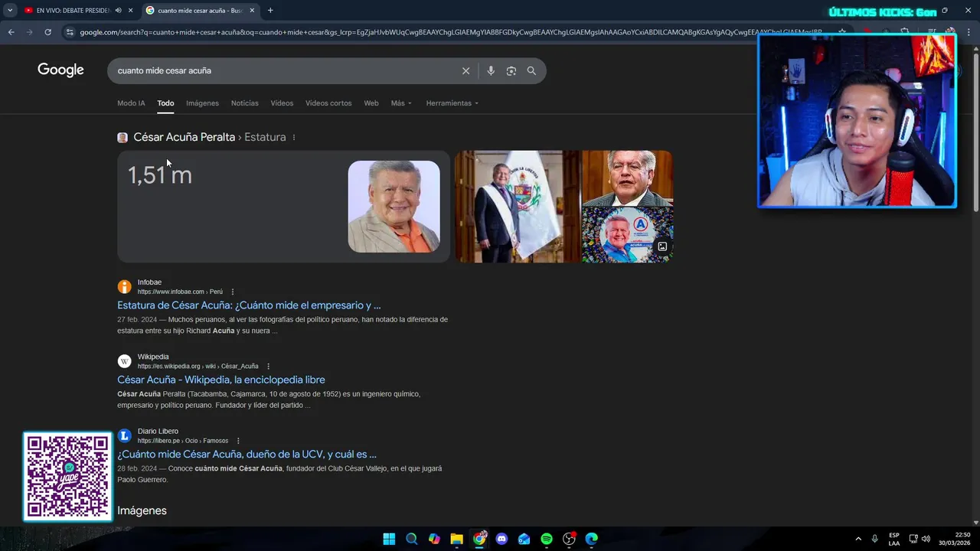Image resolution: width=980 pixels, height=551 pixels.
Task: Open ¿Cuánto mide César Acuña, dueño de la UCV link
Action: click(x=247, y=455)
